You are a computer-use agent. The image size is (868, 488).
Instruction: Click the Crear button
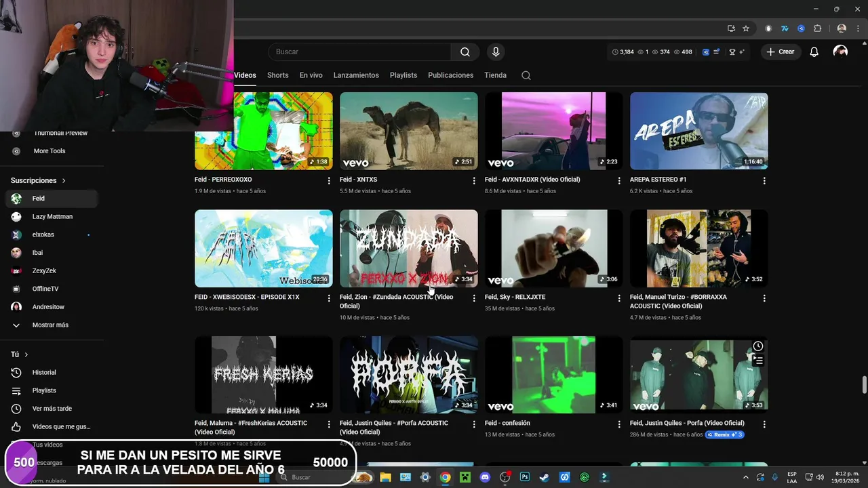(781, 52)
